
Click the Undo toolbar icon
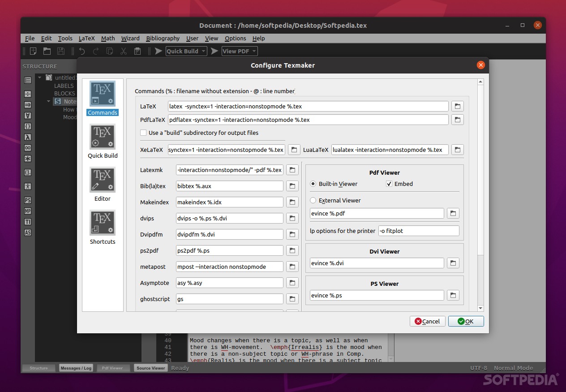coord(82,51)
